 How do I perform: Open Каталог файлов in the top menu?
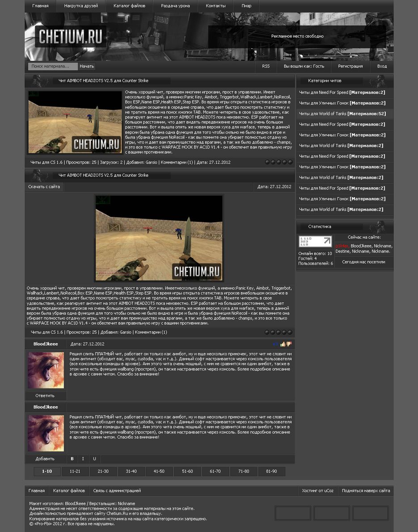[129, 6]
